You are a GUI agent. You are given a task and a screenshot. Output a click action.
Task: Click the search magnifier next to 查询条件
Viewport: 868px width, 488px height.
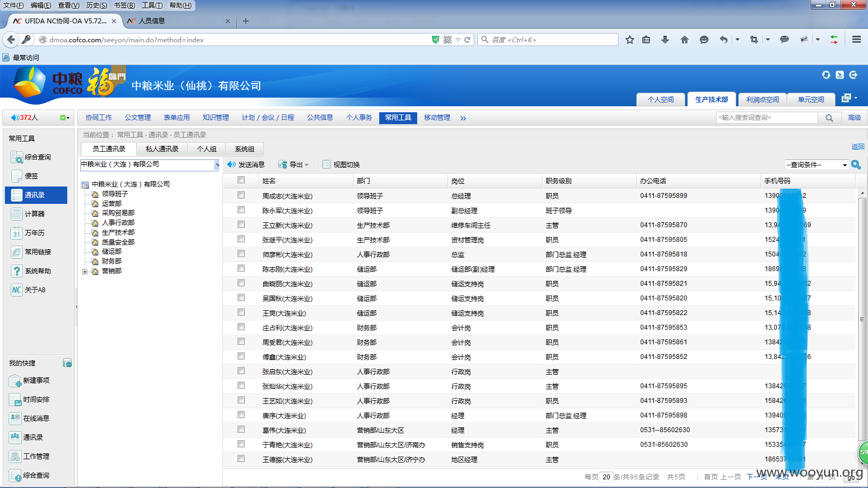tap(856, 164)
